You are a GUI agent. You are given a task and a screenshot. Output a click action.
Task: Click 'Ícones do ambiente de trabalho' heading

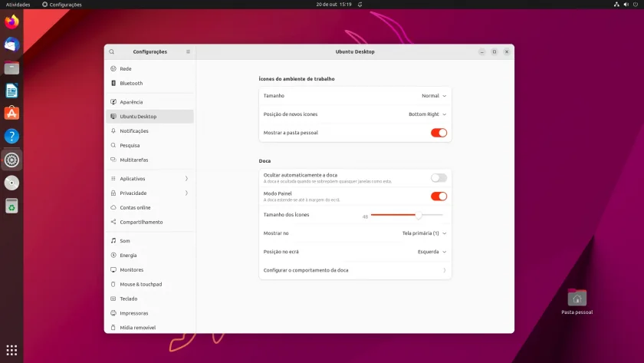pos(297,79)
